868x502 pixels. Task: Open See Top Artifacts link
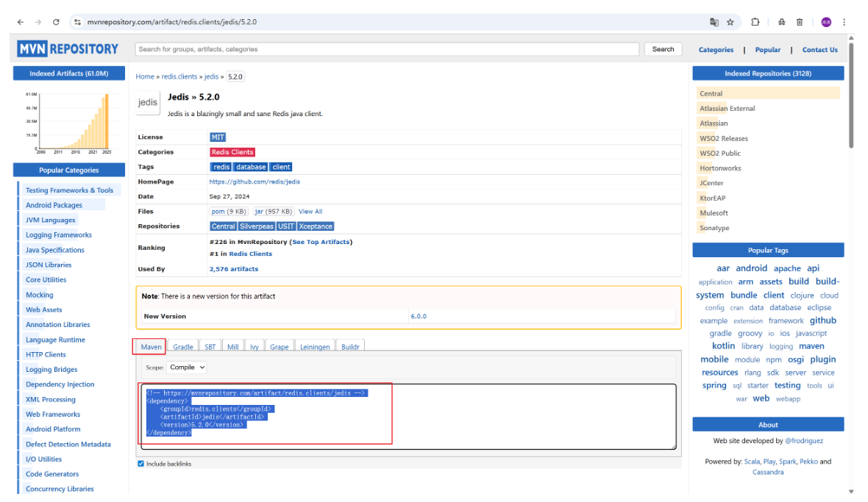tap(321, 242)
